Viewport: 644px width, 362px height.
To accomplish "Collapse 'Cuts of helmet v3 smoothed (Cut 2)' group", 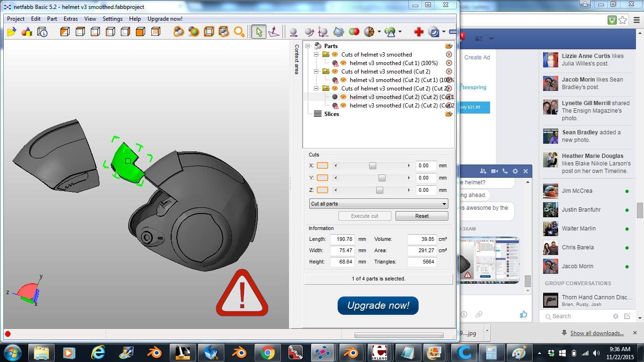I will (317, 72).
